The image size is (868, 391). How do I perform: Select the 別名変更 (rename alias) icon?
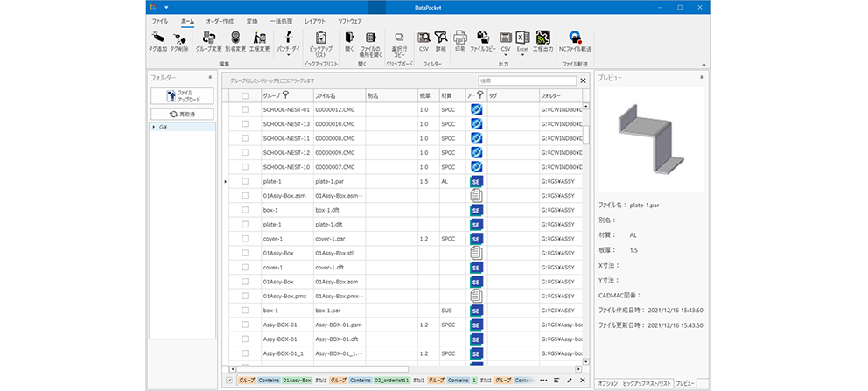point(235,38)
